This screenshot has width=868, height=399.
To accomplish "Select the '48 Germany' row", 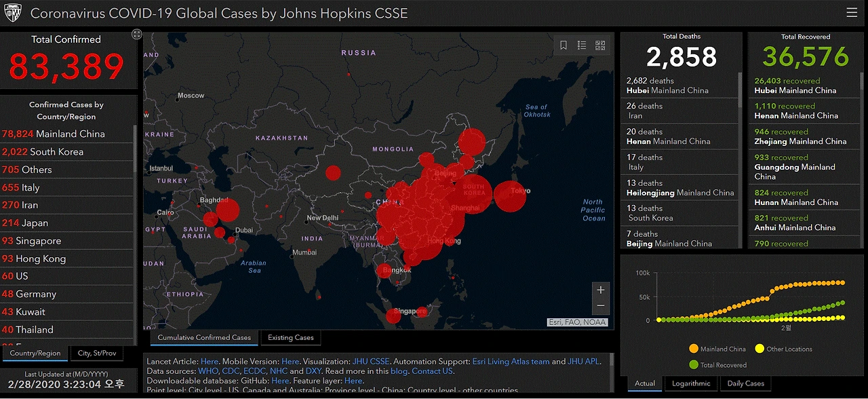I will coord(67,294).
